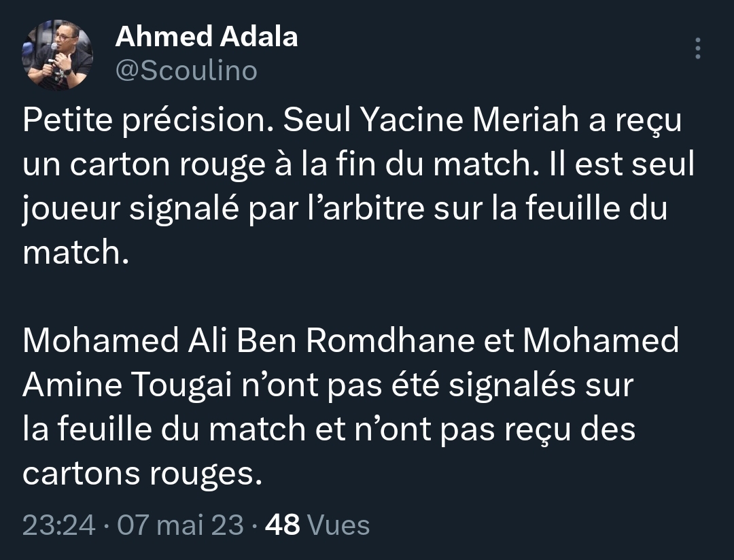Visit the @Scoulino handle profile
The image size is (734, 560).
(x=186, y=71)
